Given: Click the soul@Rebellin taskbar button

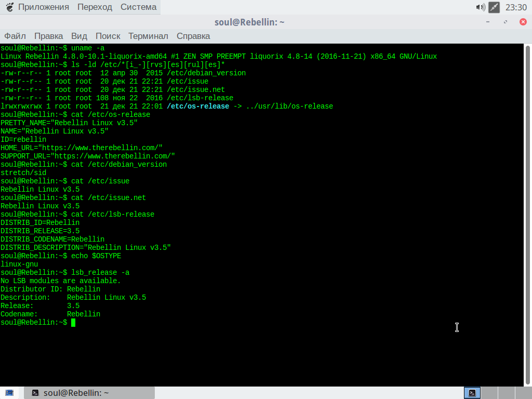Looking at the screenshot, I should click(89, 393).
